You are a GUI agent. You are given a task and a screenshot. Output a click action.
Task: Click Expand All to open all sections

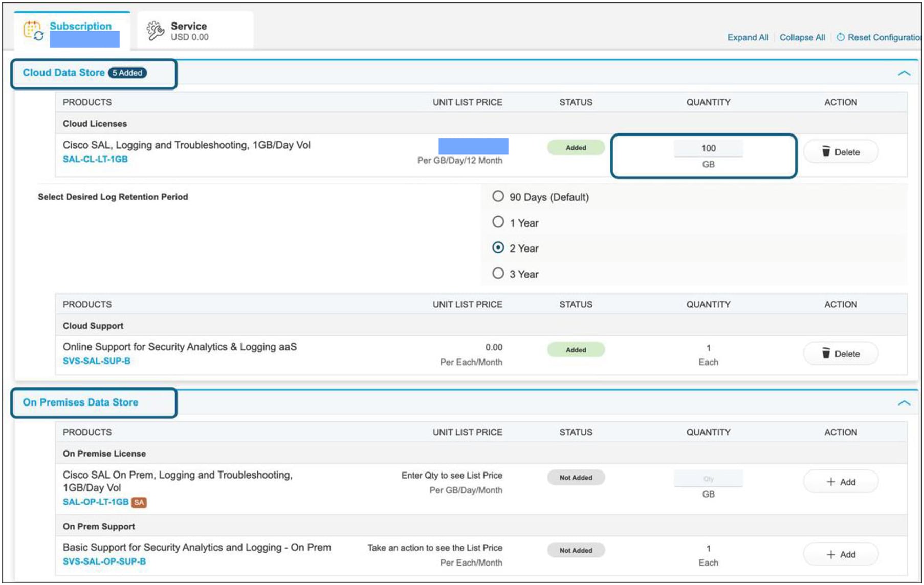(x=747, y=37)
